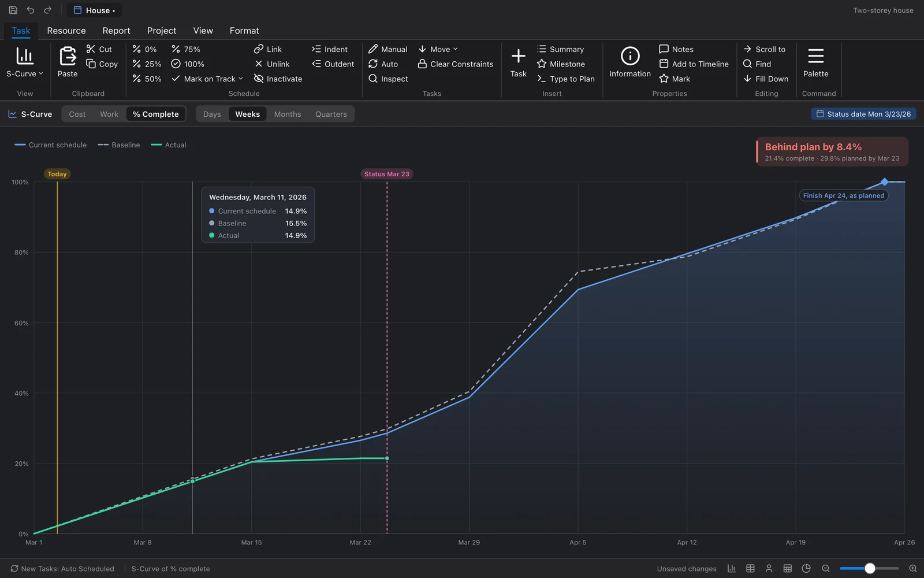924x578 pixels.
Task: Click Add to Timeline
Action: point(694,64)
